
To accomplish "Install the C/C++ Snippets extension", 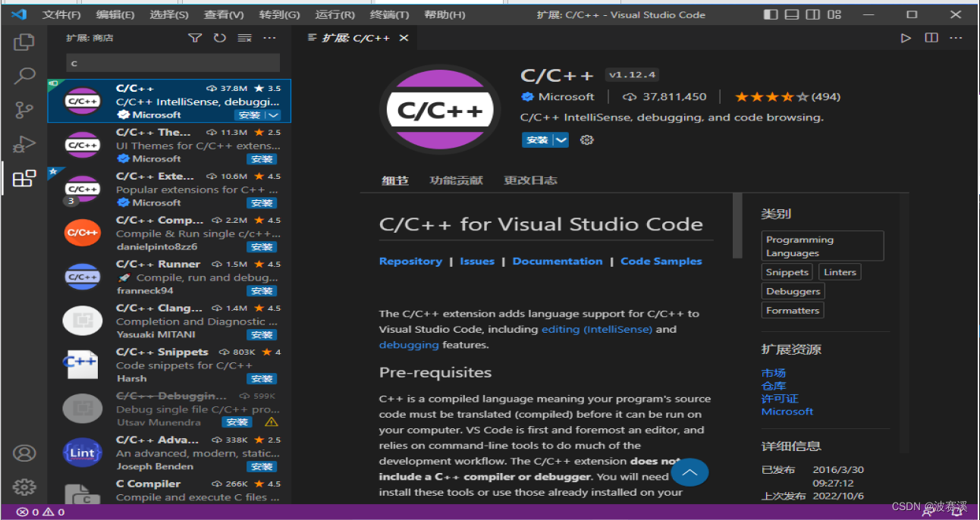I will click(x=262, y=379).
